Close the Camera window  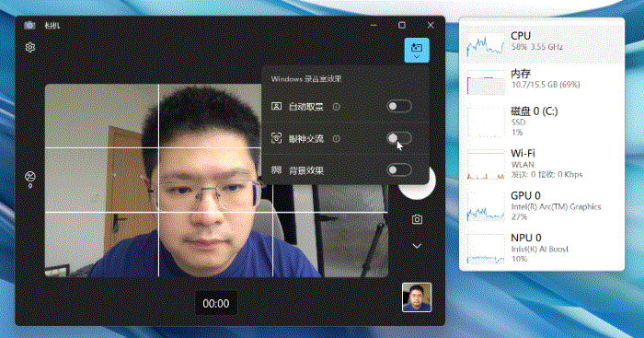431,25
